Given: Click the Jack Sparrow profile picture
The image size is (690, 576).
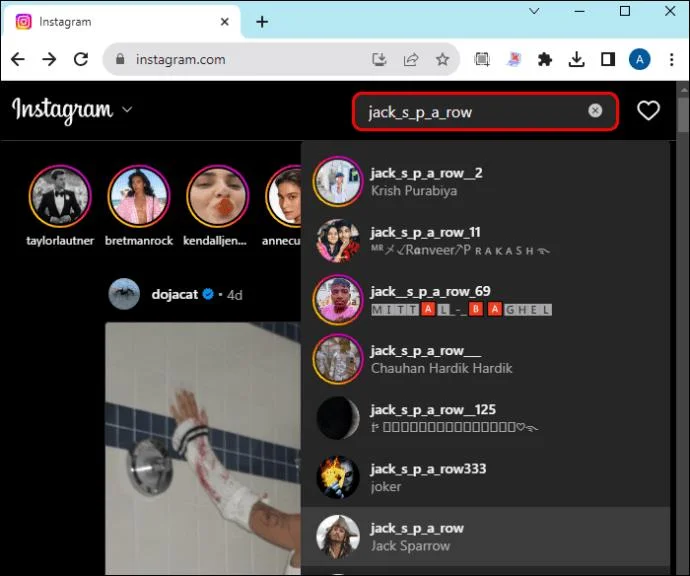Looking at the screenshot, I should (x=338, y=536).
